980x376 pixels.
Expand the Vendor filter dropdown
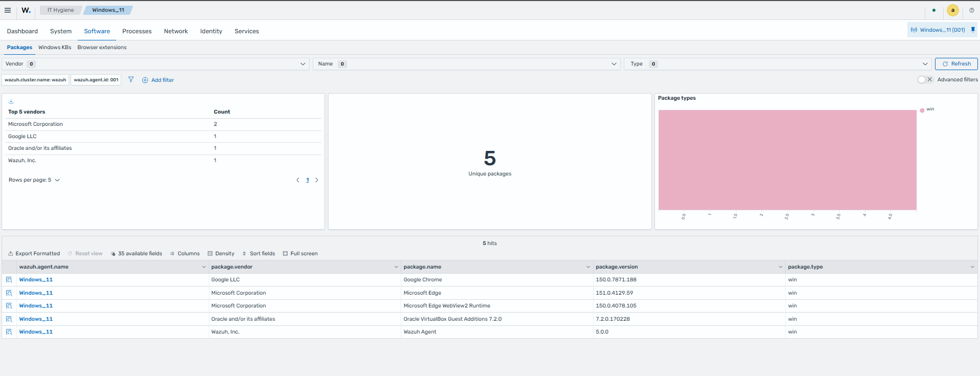click(156, 64)
